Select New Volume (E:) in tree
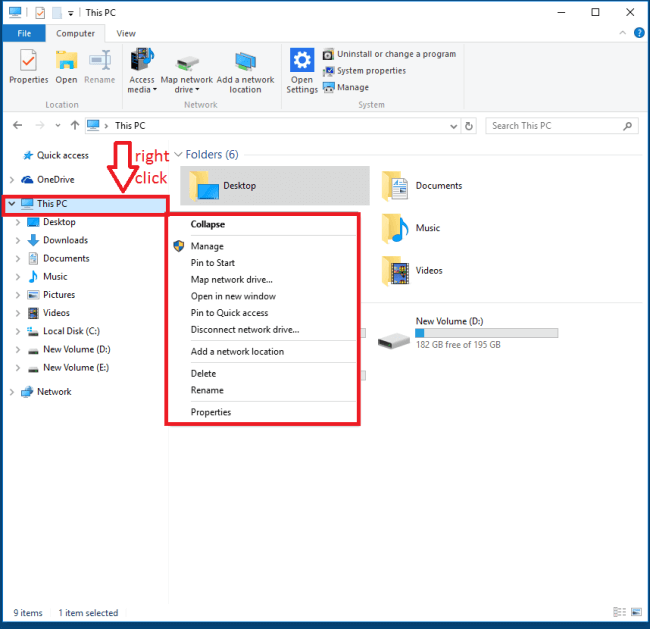Viewport: 650px width, 629px height. pyautogui.click(x=68, y=367)
